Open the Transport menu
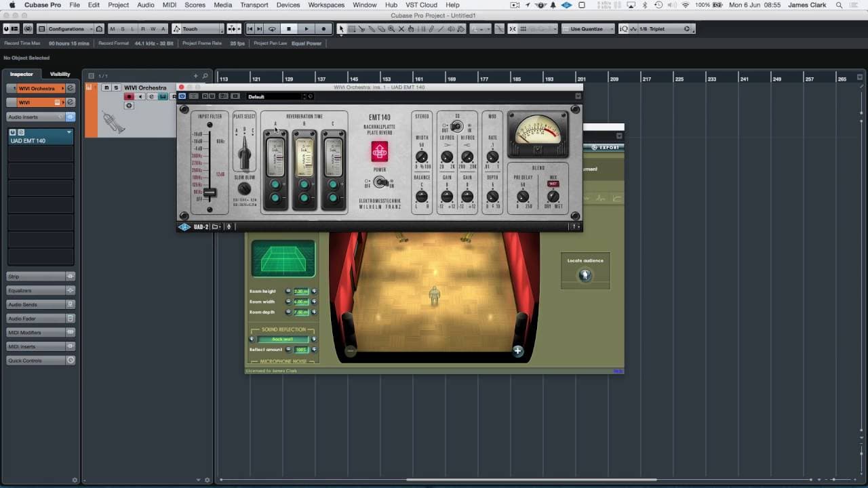Image resolution: width=868 pixels, height=488 pixels. click(254, 5)
